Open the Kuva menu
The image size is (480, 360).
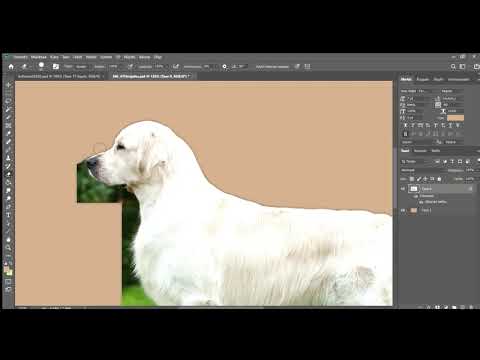point(54,57)
